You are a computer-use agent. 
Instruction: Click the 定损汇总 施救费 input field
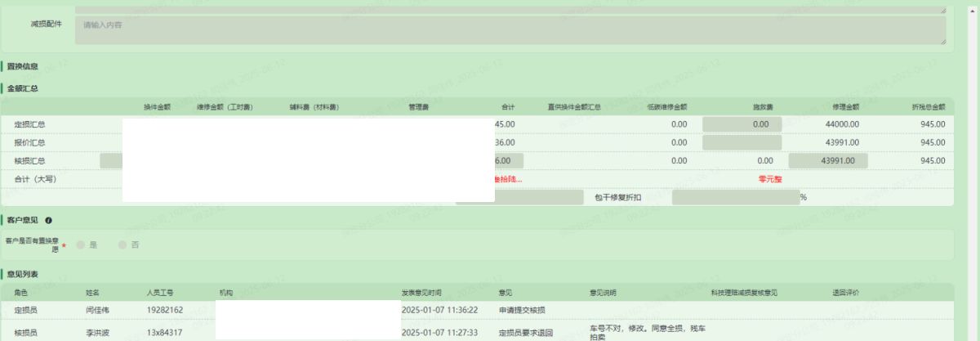[x=742, y=124]
